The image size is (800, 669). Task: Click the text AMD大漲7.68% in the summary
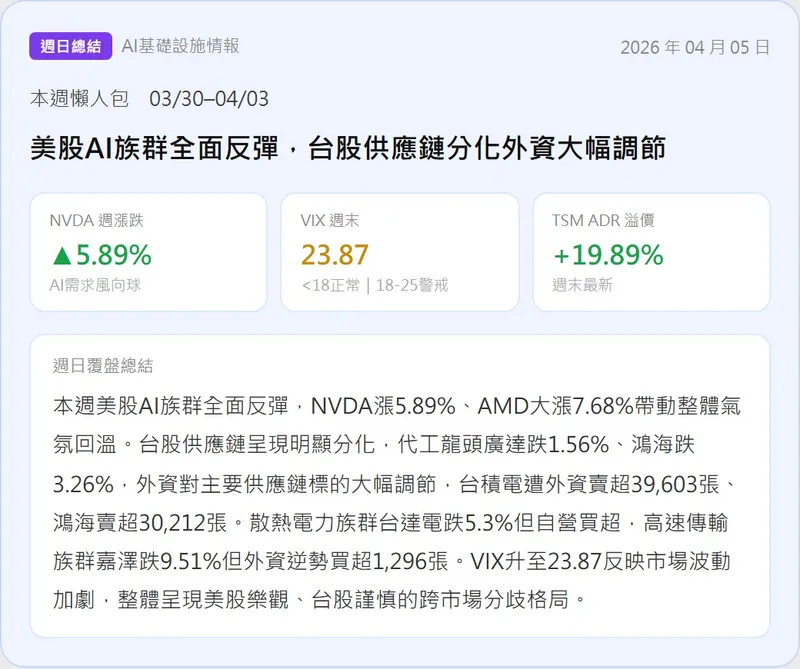(x=556, y=406)
